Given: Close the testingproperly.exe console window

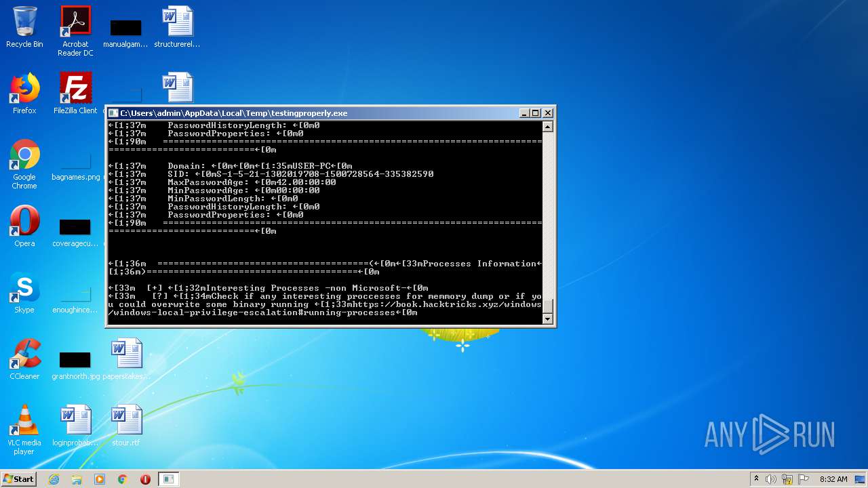Looking at the screenshot, I should 548,113.
